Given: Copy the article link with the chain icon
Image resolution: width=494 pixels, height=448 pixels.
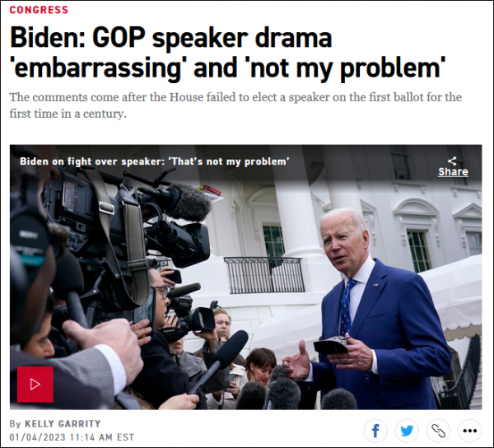Looking at the screenshot, I should [438, 431].
